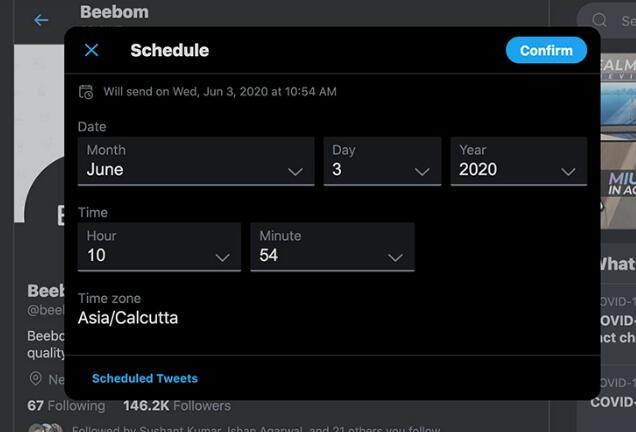Screen dimensions: 636x432
Task: Click the Confirm button
Action: coord(546,50)
